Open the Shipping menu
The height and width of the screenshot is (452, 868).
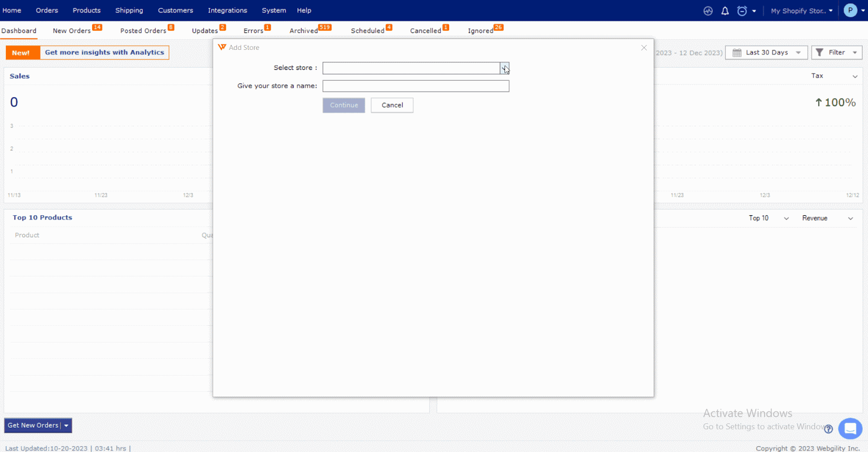129,10
